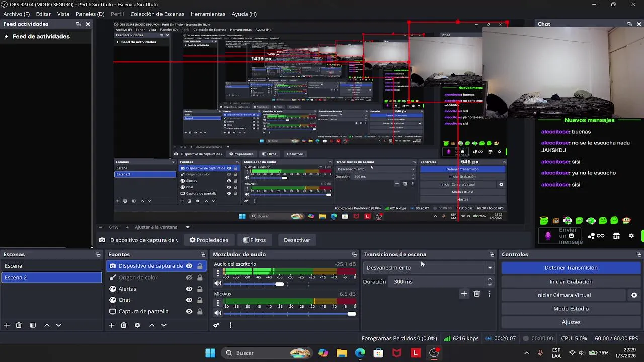
Task: Undock the Fuentes panel
Action: pyautogui.click(x=203, y=255)
